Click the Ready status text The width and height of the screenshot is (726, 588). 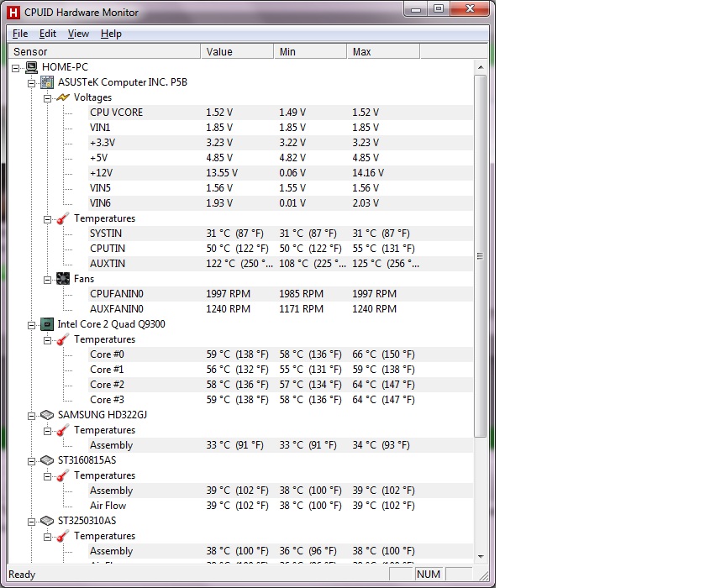(22, 575)
